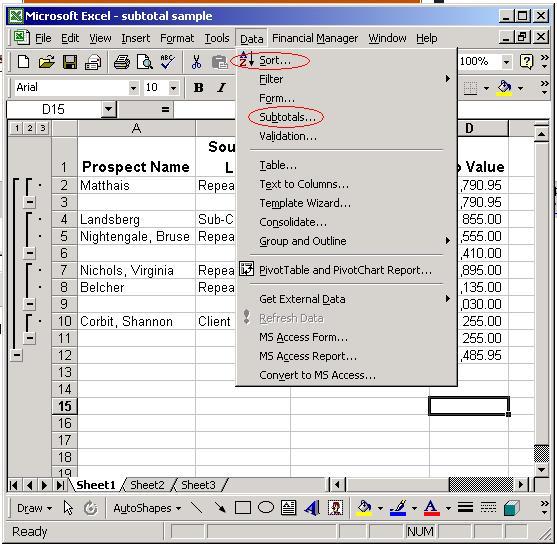Collapse the outline group at row 3
This screenshot has width=557, height=547.
pos(30,202)
